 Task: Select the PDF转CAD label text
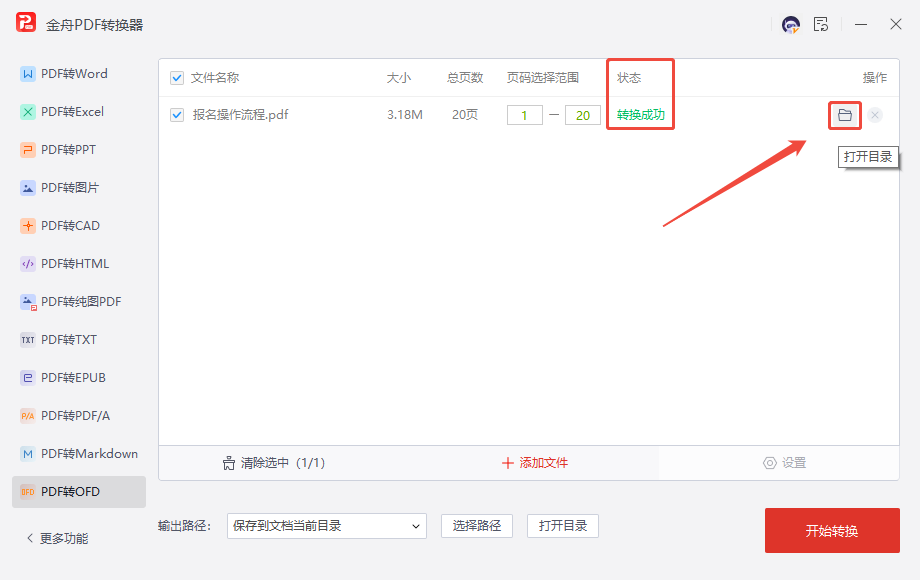[x=70, y=226]
